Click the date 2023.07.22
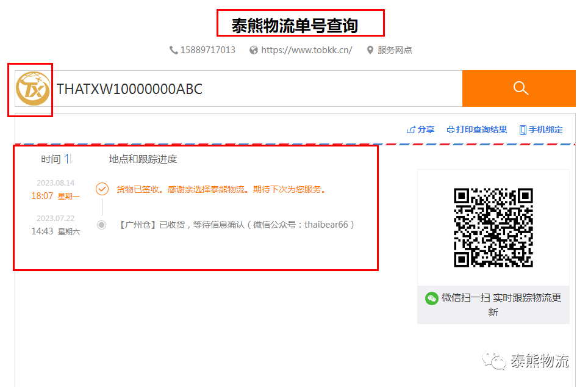The width and height of the screenshot is (588, 387). (56, 218)
